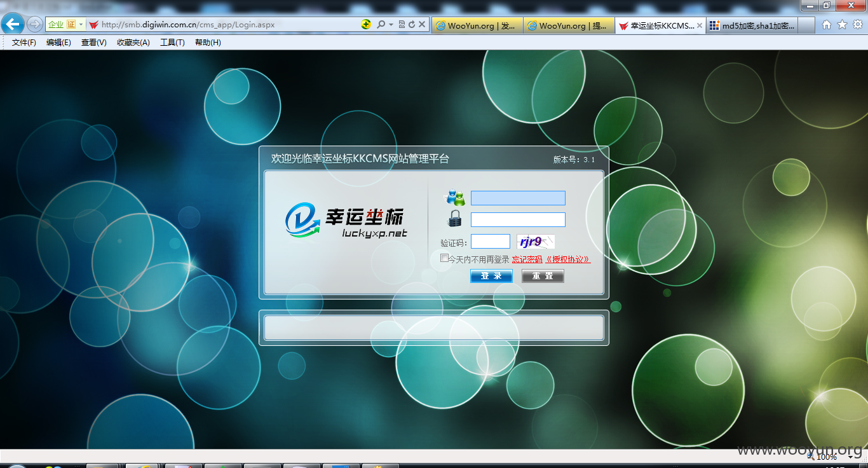Open the 工具(T) menu
The width and height of the screenshot is (868, 468).
click(x=172, y=43)
